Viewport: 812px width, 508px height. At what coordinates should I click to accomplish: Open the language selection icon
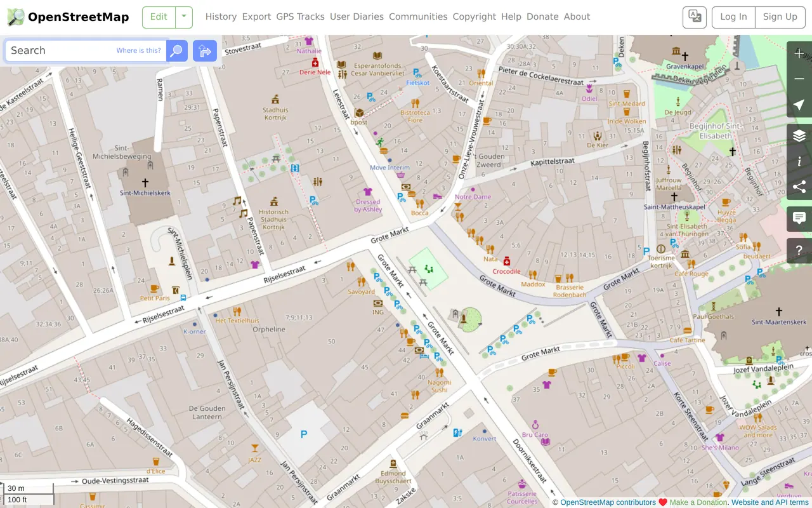[695, 17]
